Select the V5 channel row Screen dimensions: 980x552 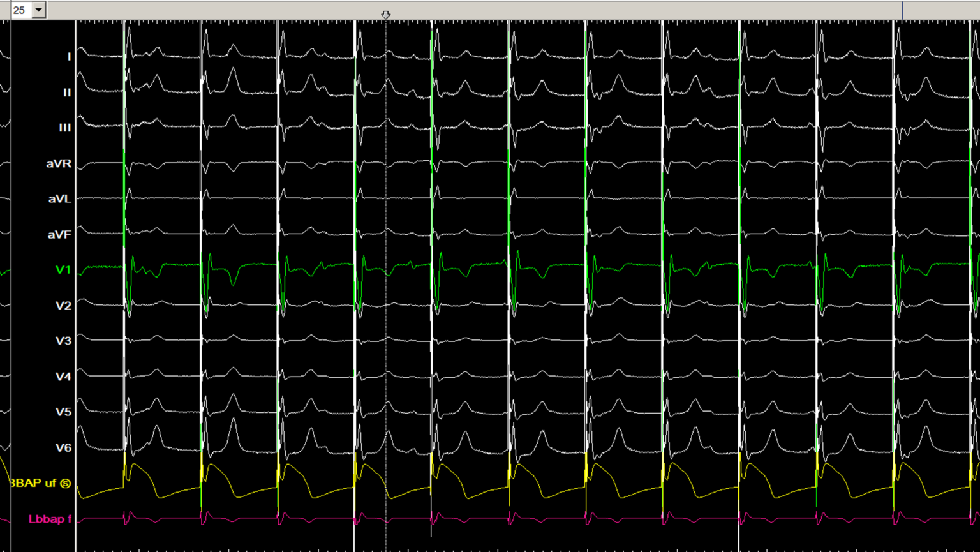click(x=65, y=412)
